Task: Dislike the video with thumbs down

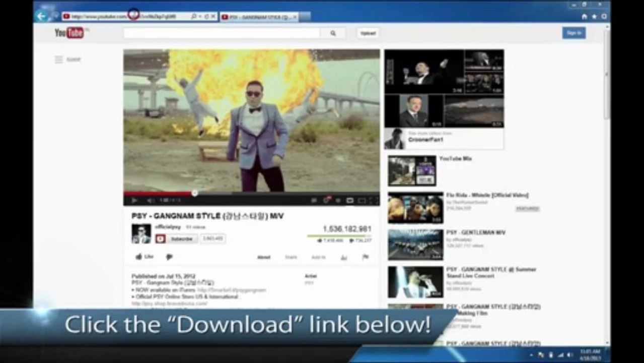Action: [x=170, y=257]
